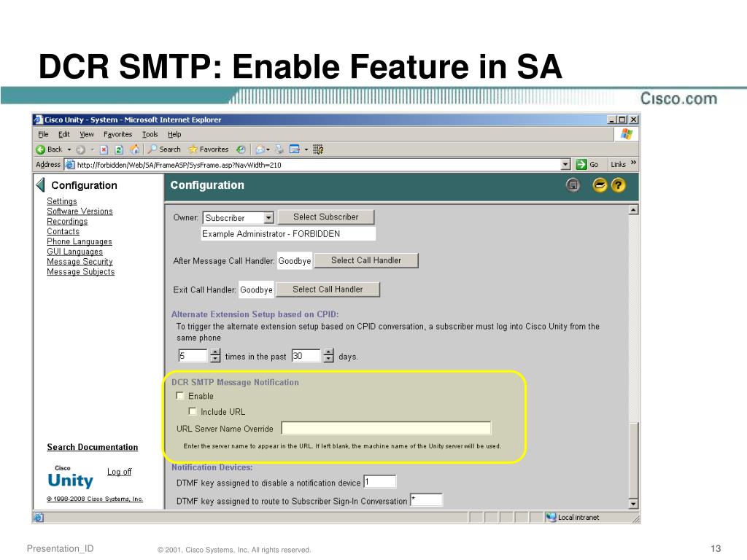Open the File menu

pos(43,134)
